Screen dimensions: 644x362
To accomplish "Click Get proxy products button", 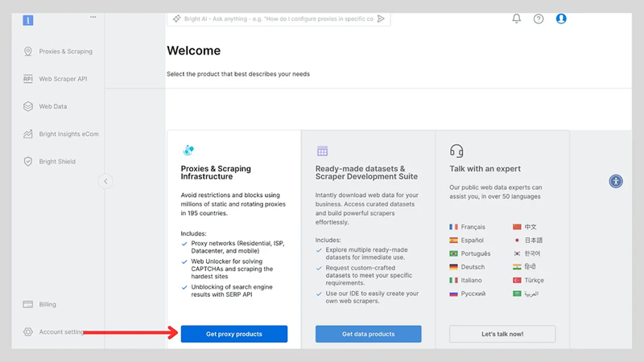I will [234, 334].
